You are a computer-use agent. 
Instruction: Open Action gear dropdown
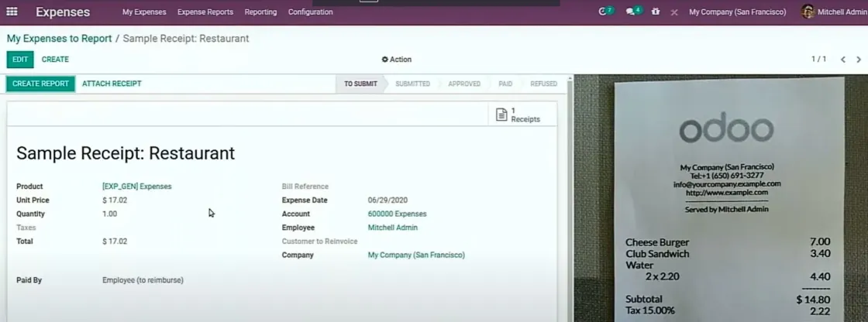pyautogui.click(x=397, y=59)
